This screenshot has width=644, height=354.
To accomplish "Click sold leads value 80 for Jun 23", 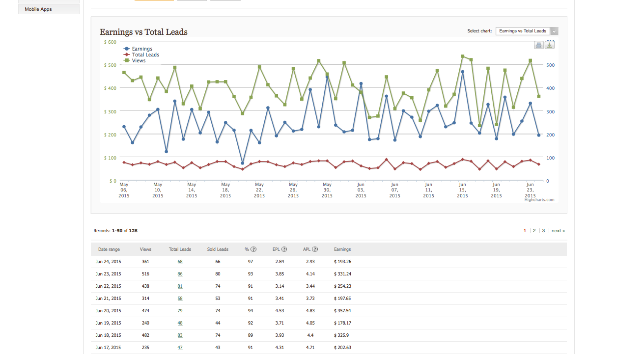I will click(218, 274).
